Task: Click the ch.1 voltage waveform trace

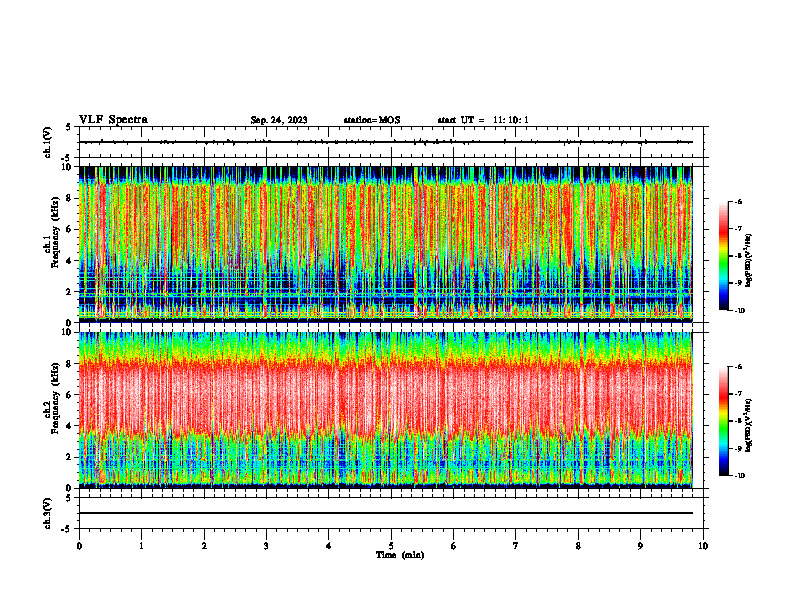Action: pyautogui.click(x=386, y=142)
